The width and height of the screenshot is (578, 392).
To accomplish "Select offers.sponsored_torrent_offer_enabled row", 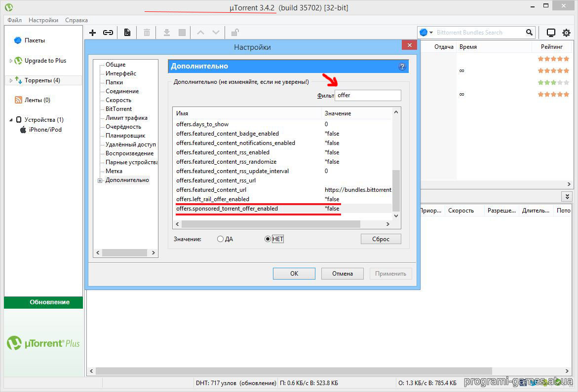I will click(x=283, y=209).
